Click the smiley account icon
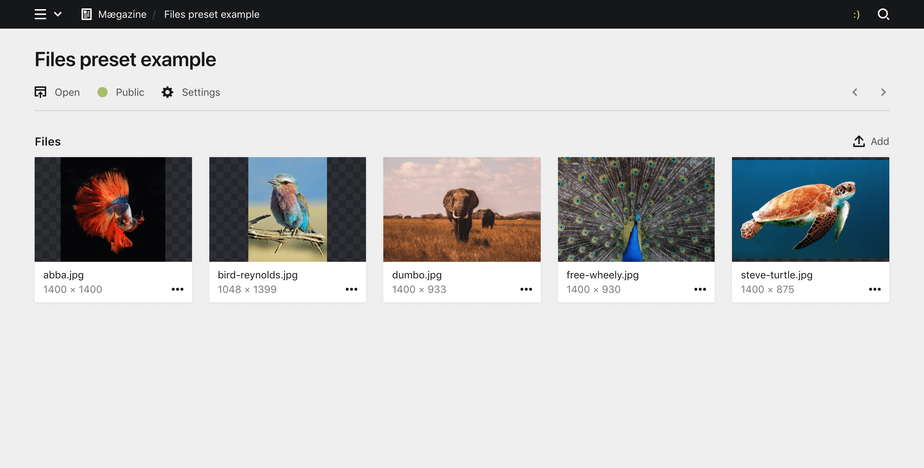Screen dimensions: 924x468 (856, 14)
